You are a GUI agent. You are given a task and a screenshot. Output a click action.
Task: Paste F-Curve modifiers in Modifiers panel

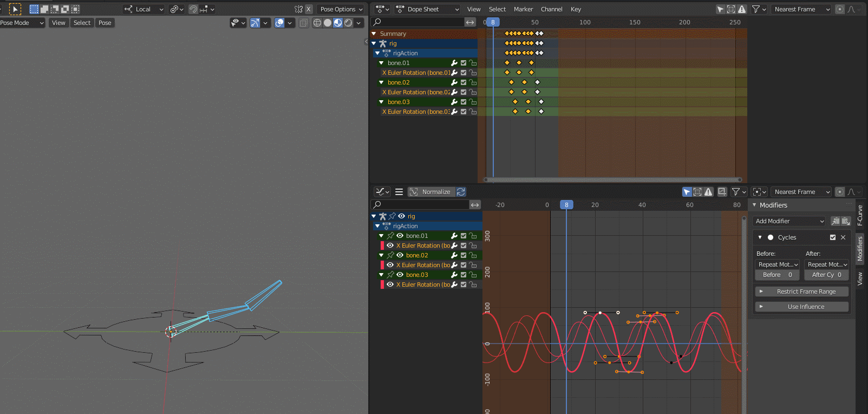(846, 221)
